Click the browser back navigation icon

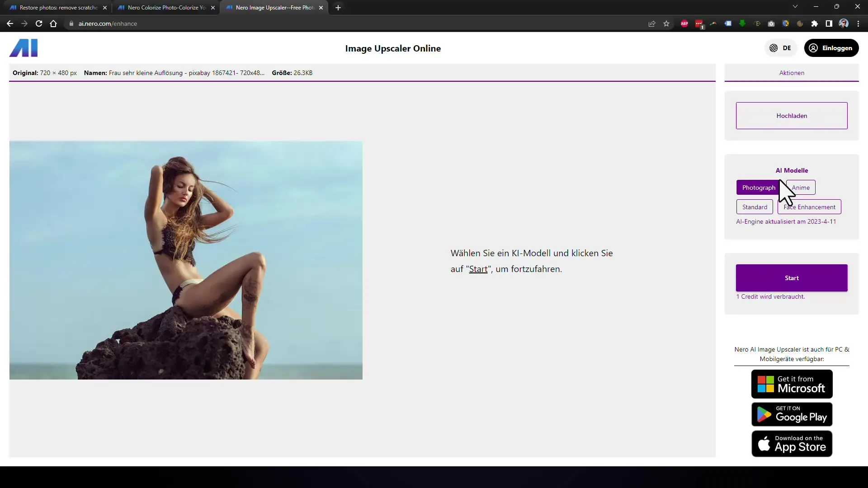click(x=10, y=23)
